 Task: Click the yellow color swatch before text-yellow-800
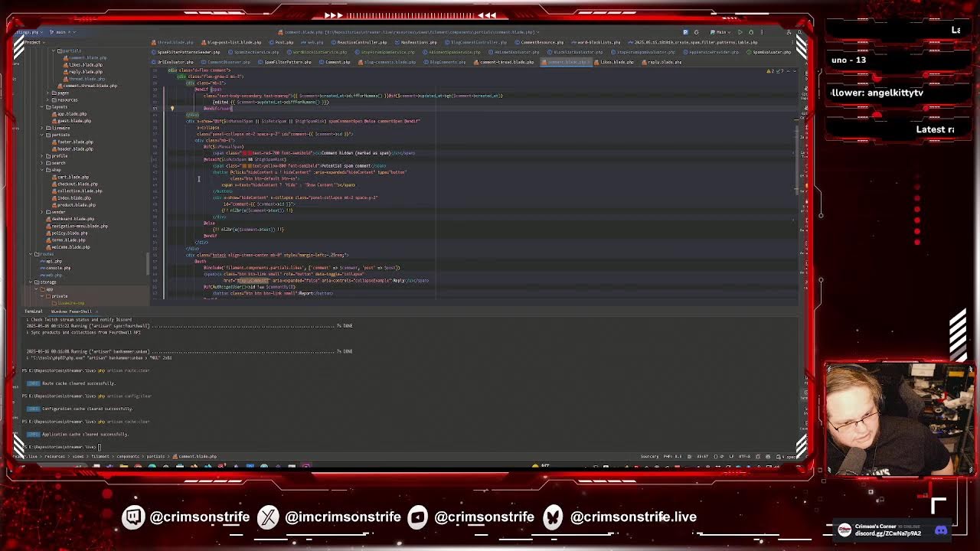click(x=247, y=165)
